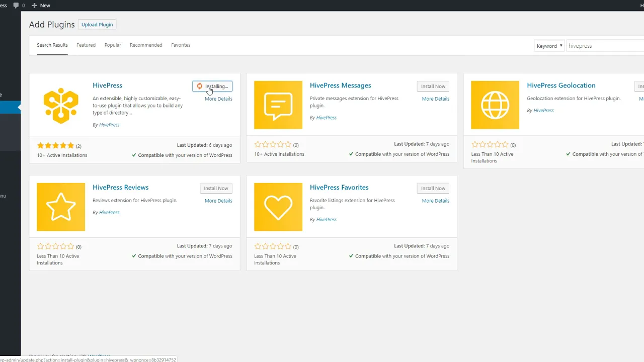644x362 pixels.
Task: Install HivePress Reviews with Install Now
Action: pyautogui.click(x=216, y=189)
